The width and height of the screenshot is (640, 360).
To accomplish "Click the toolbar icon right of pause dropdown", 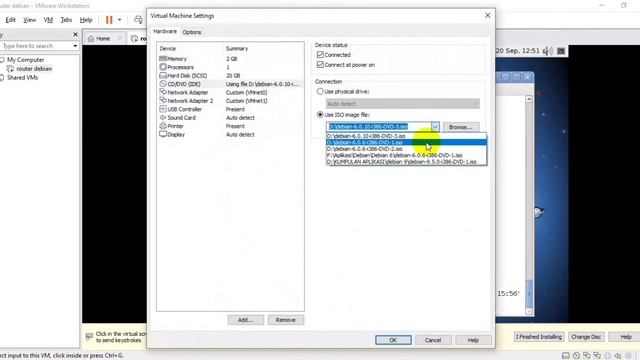I will (x=138, y=20).
